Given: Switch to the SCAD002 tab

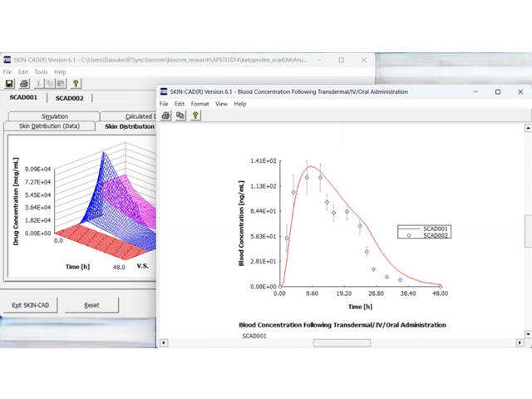Looking at the screenshot, I should pos(70,98).
